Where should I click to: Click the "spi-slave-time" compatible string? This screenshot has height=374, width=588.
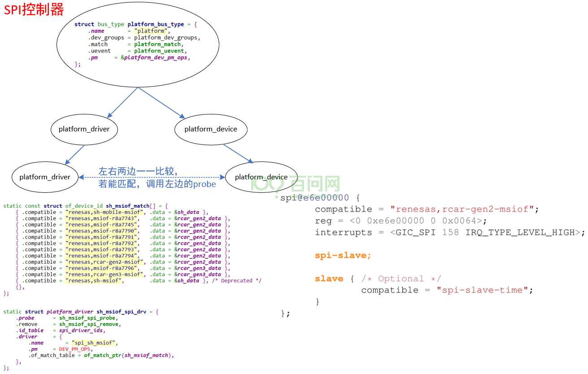click(x=482, y=290)
